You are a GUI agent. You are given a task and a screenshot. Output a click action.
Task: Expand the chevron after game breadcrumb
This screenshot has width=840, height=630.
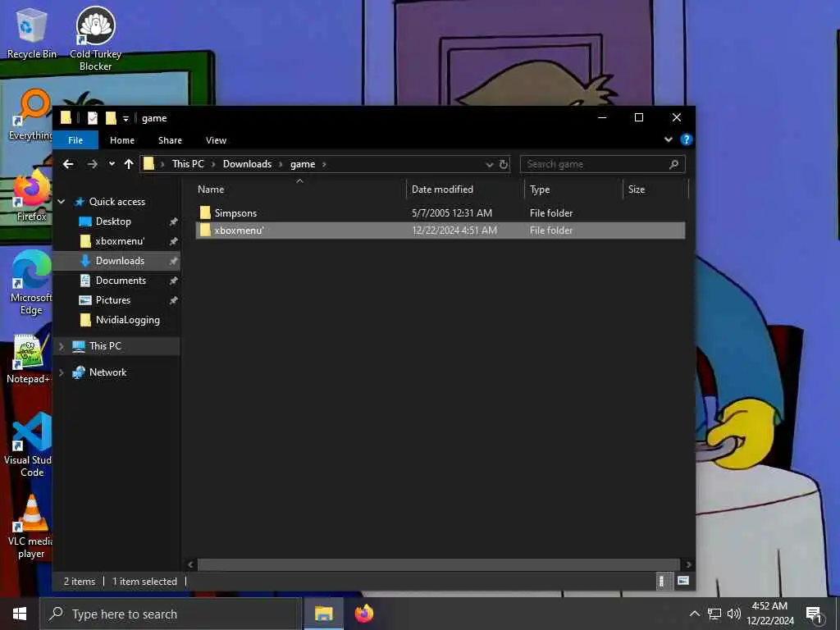click(324, 164)
